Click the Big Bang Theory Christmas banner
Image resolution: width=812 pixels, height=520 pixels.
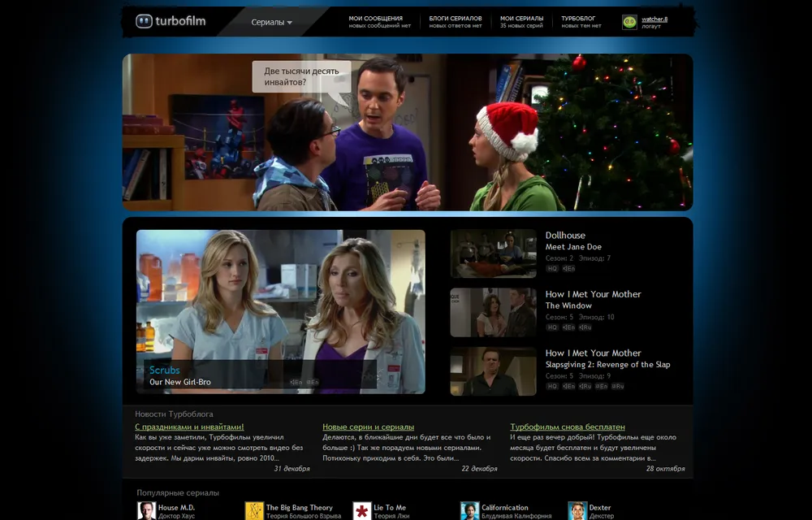(408, 132)
